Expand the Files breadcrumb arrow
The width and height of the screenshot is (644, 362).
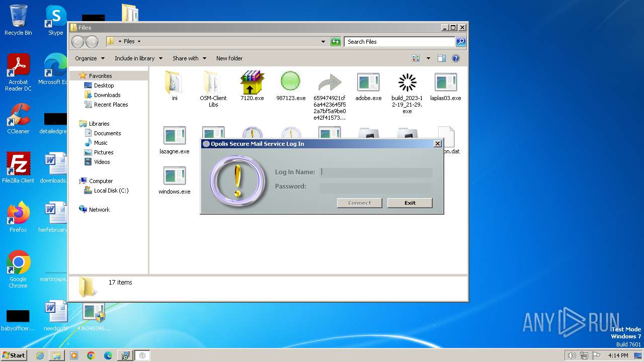tap(139, 42)
